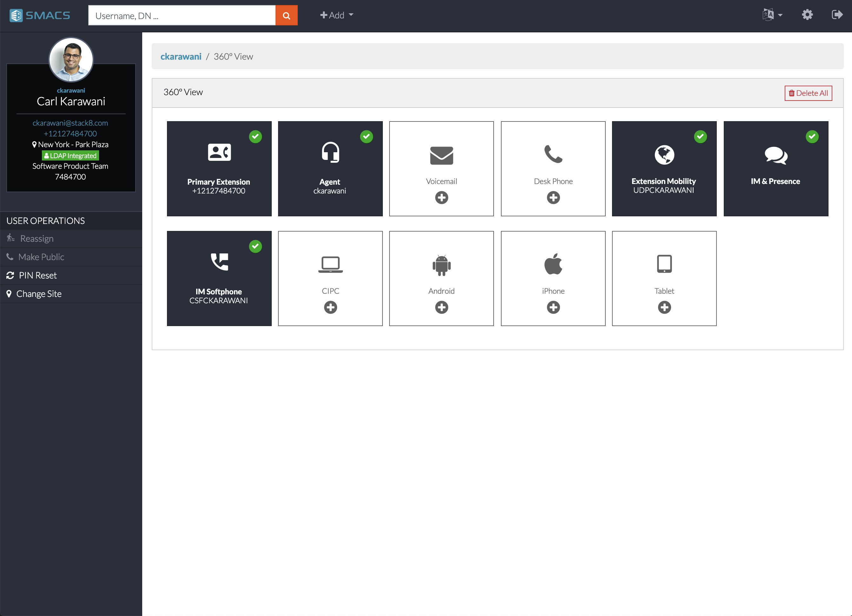This screenshot has width=852, height=616.
Task: Add a Desk Phone via plus icon
Action: tap(553, 197)
